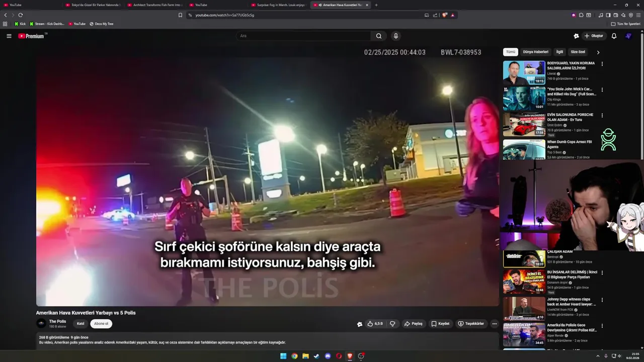The height and width of the screenshot is (362, 644).
Task: Click the YouTube address bar URL
Action: coord(224,15)
